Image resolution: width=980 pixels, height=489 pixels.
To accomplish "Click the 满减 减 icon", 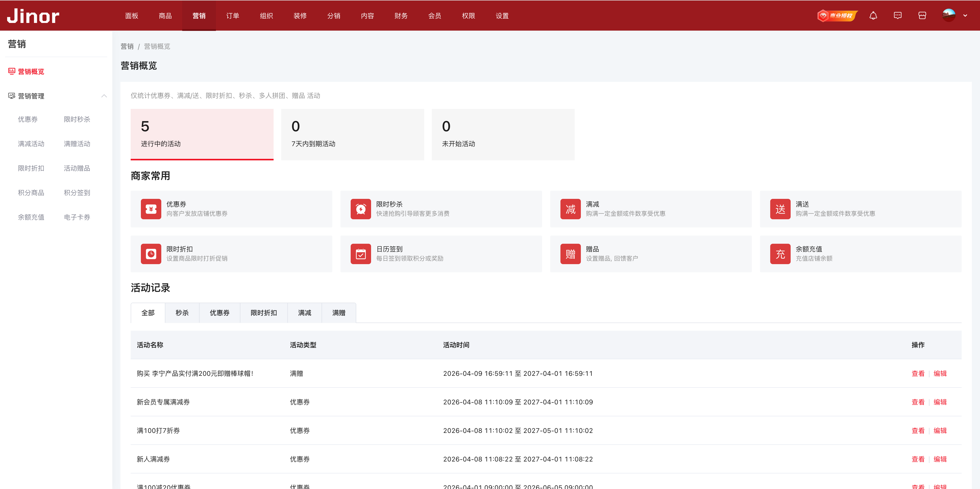I will point(570,209).
